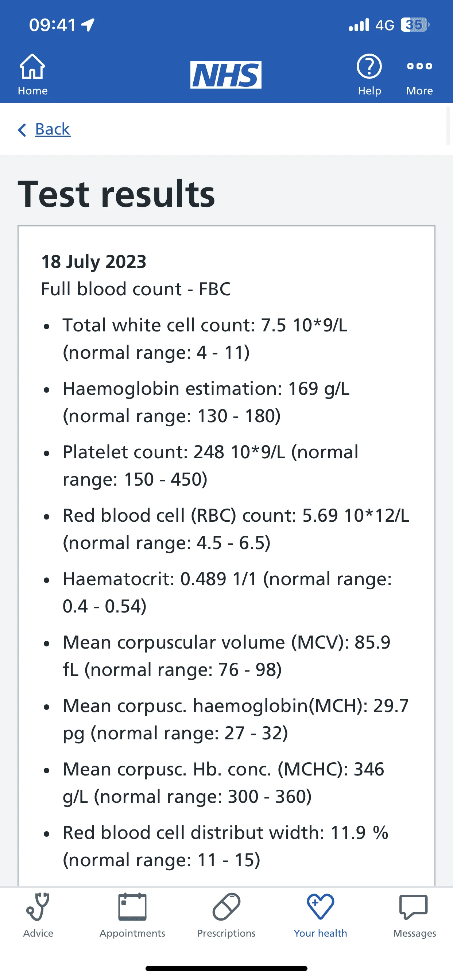This screenshot has height=980, width=453.
Task: Open Advice stethoscope tab
Action: click(38, 907)
